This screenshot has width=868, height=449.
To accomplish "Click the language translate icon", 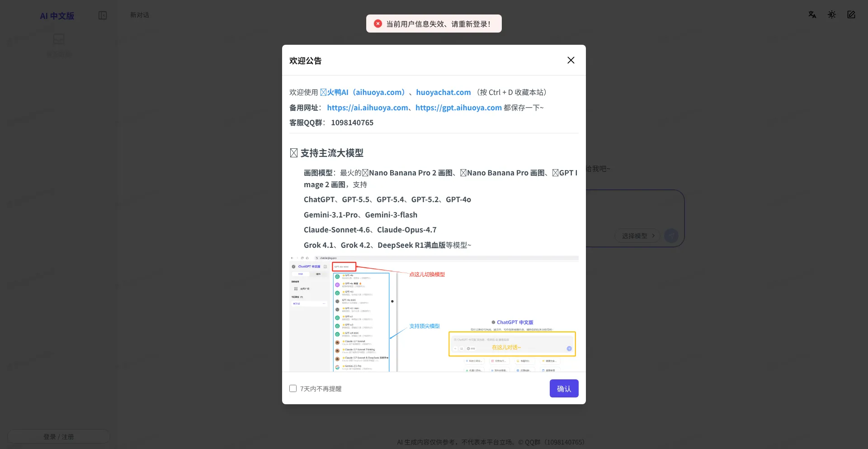I will click(x=812, y=14).
